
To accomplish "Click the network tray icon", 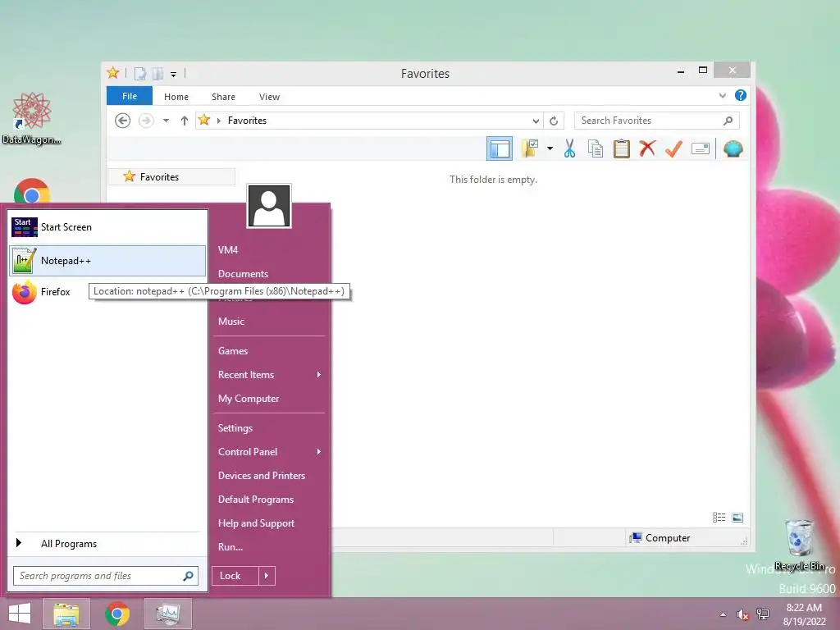I will pos(763,614).
